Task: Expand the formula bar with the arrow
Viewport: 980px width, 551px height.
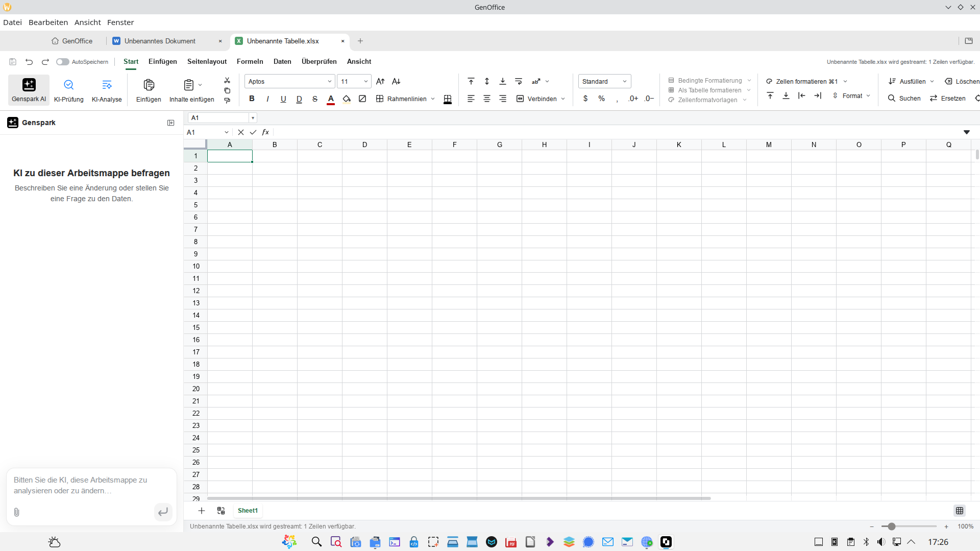Action: coord(966,132)
